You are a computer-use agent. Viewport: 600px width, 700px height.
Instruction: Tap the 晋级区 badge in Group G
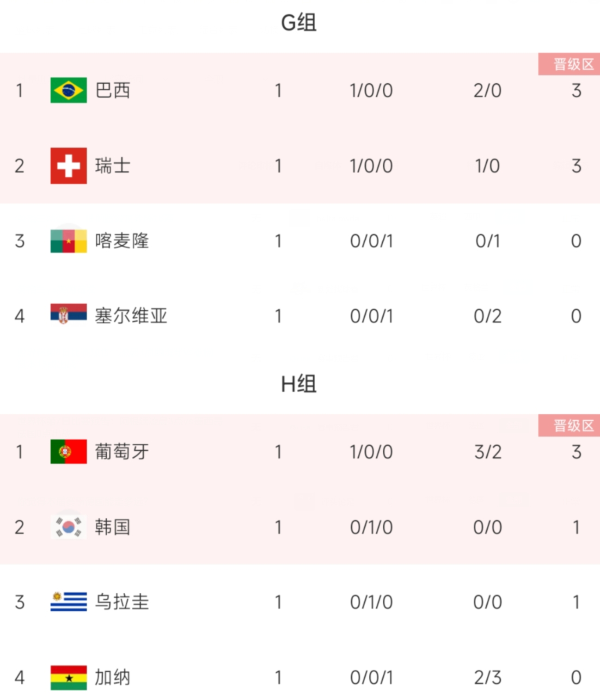click(569, 64)
